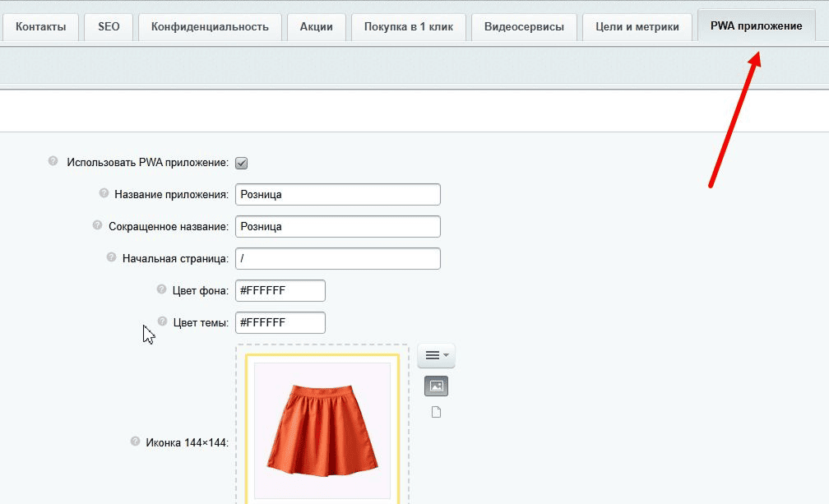The height and width of the screenshot is (504, 829).
Task: Click help icon beside Цвет фона
Action: pos(162,289)
